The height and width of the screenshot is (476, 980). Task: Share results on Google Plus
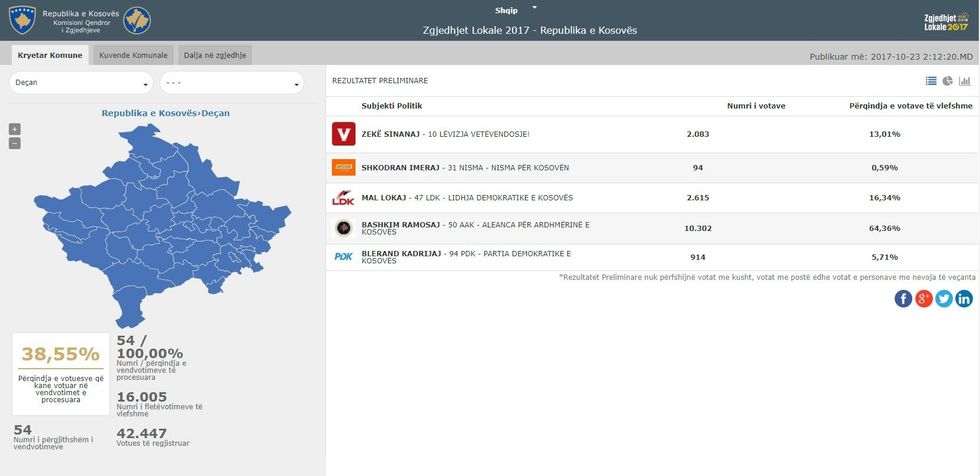click(923, 298)
